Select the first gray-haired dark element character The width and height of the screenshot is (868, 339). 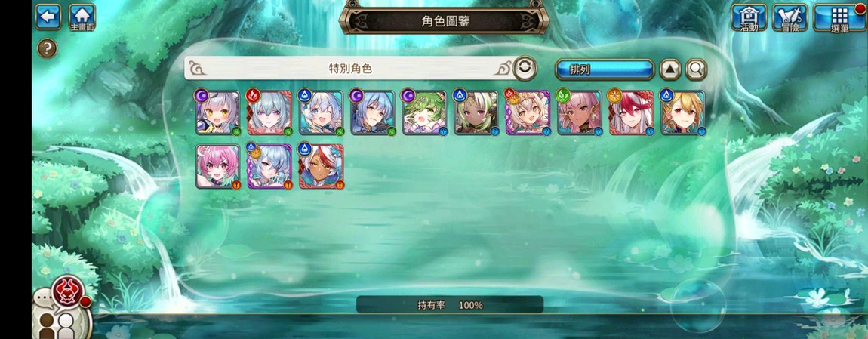[x=217, y=112]
